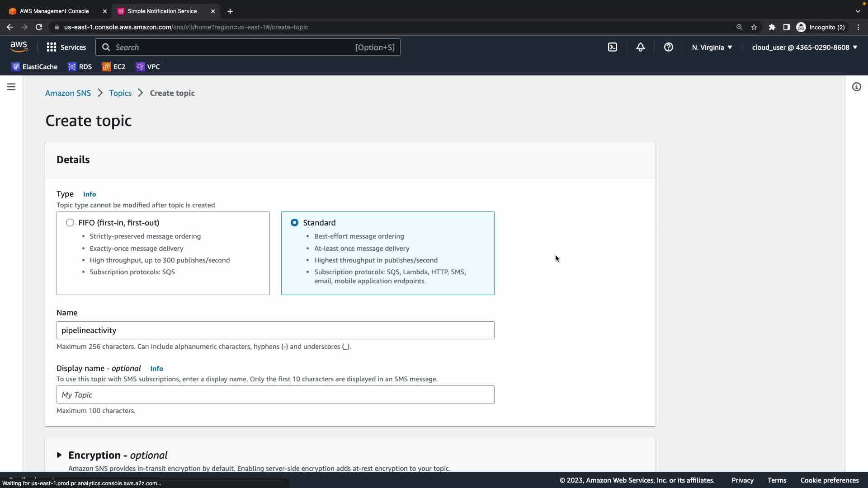Switch to AWS Management Console tab
This screenshot has height=488, width=868.
54,11
